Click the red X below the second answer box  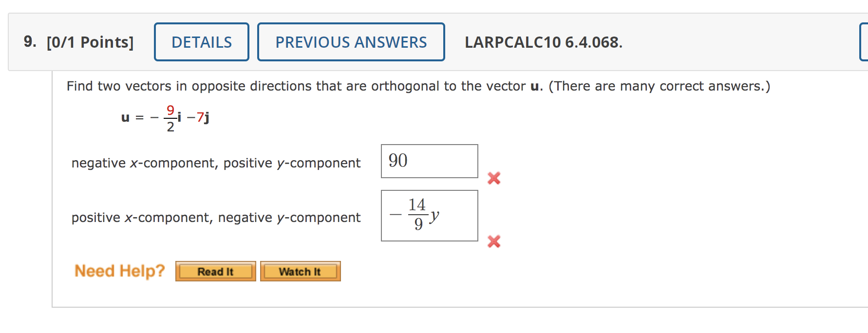tap(493, 241)
